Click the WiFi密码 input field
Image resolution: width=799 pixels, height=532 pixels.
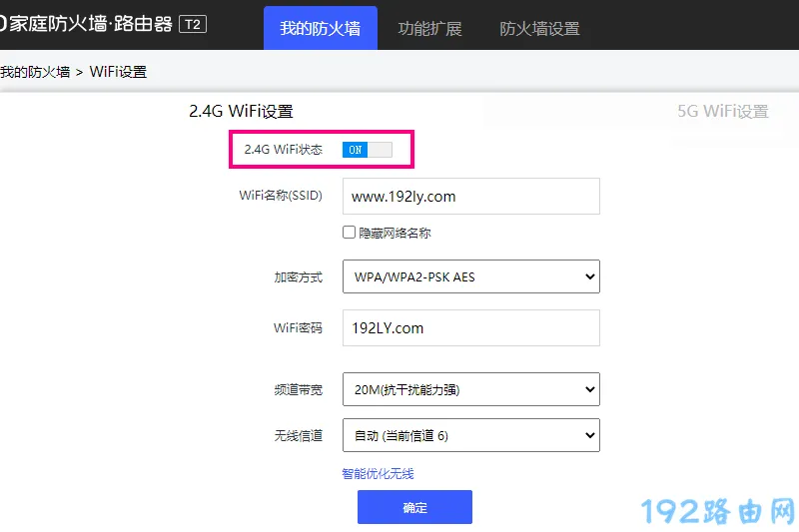tap(470, 327)
